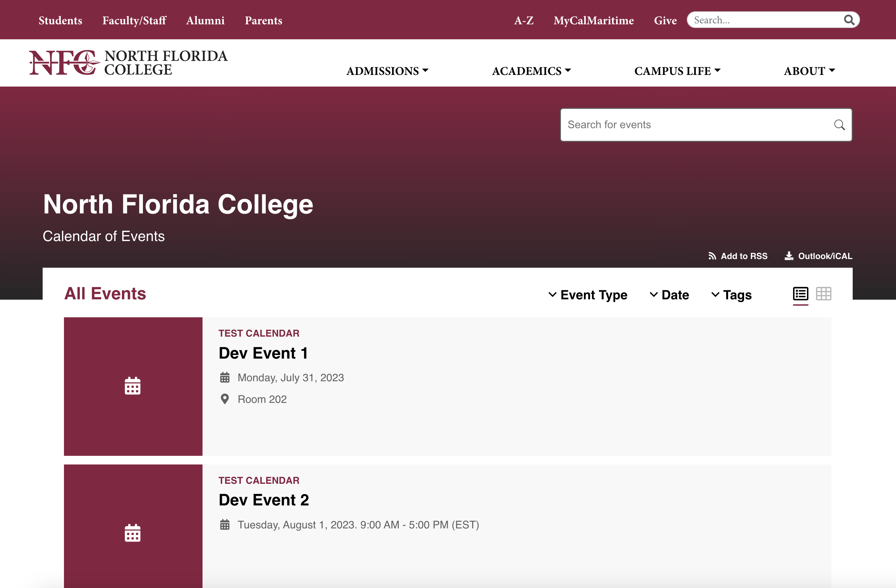Image resolution: width=896 pixels, height=588 pixels.
Task: Click the Outlook/iCAL download icon
Action: pos(789,256)
